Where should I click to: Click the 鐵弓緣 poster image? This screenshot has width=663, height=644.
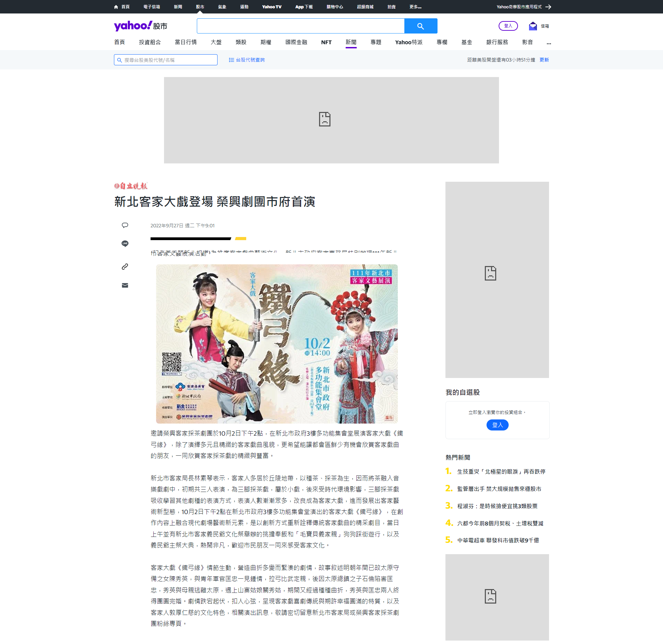coord(277,344)
